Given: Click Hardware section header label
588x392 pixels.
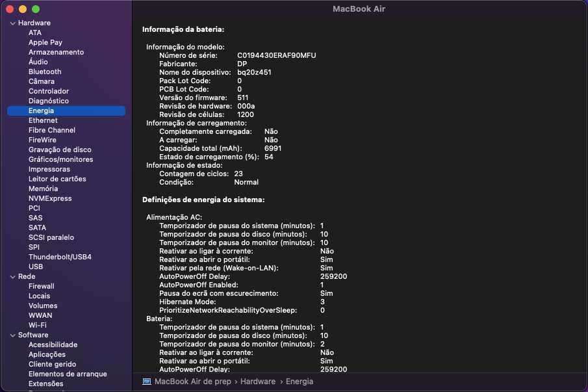Looking at the screenshot, I should [34, 23].
